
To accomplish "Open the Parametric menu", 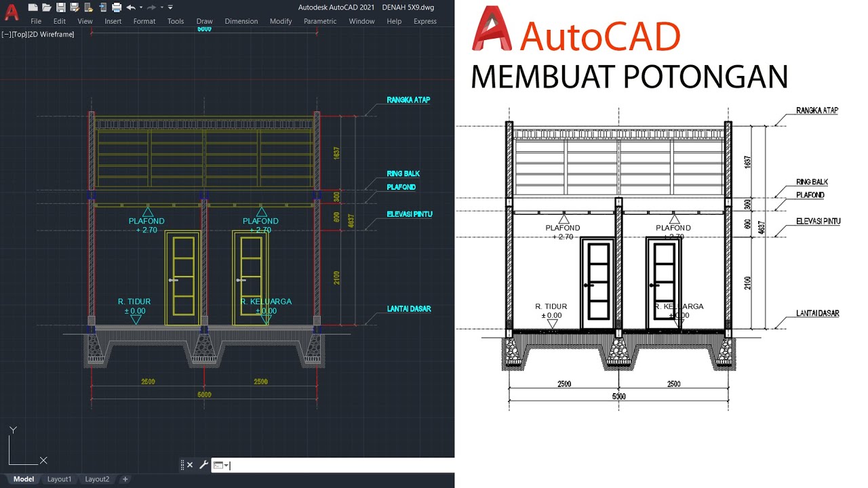I will pos(320,21).
